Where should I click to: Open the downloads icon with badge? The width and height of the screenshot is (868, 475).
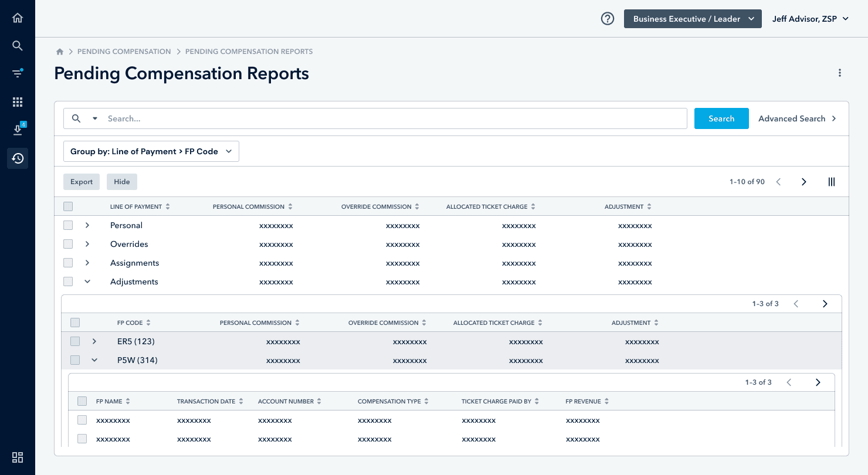pos(18,130)
